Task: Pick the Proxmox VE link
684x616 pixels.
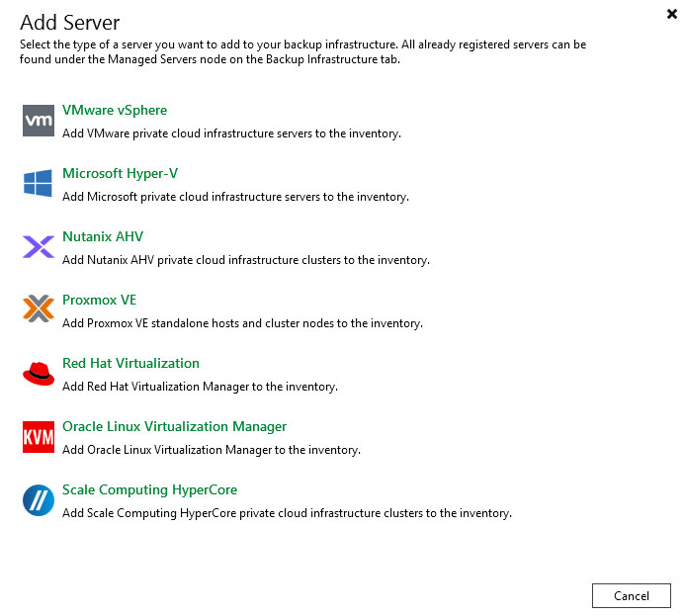Action: tap(100, 300)
